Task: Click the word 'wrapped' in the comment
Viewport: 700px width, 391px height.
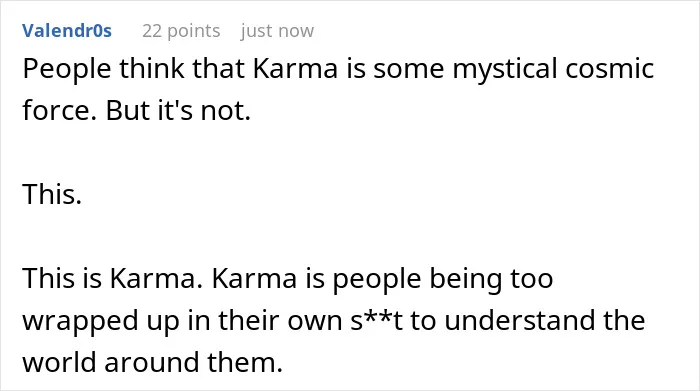Action: click(80, 322)
